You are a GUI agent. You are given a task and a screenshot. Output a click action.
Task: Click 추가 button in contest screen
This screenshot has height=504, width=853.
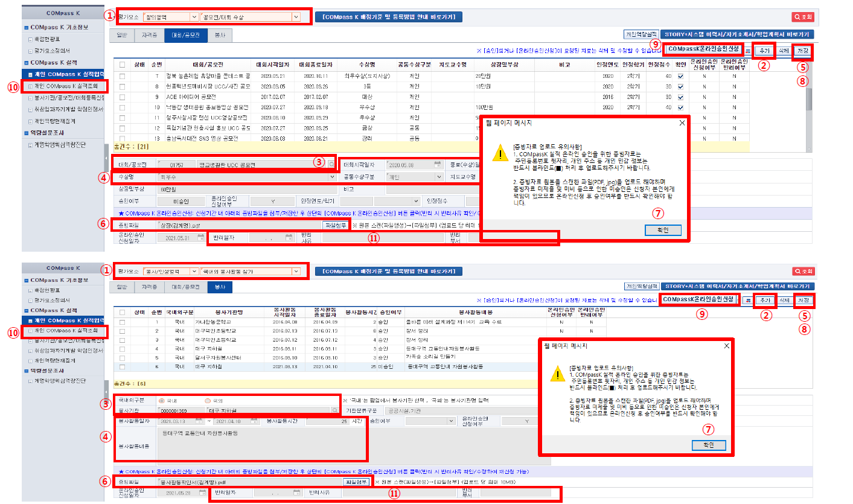coord(765,51)
